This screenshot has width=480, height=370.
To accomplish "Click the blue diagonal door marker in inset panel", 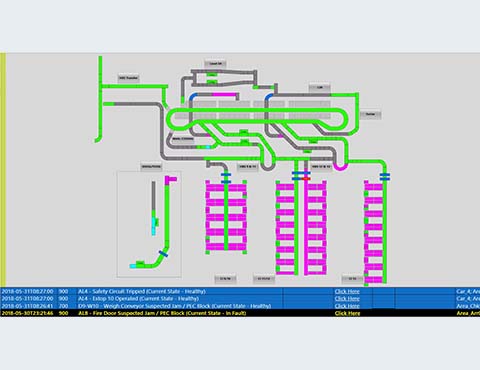I will [x=163, y=254].
